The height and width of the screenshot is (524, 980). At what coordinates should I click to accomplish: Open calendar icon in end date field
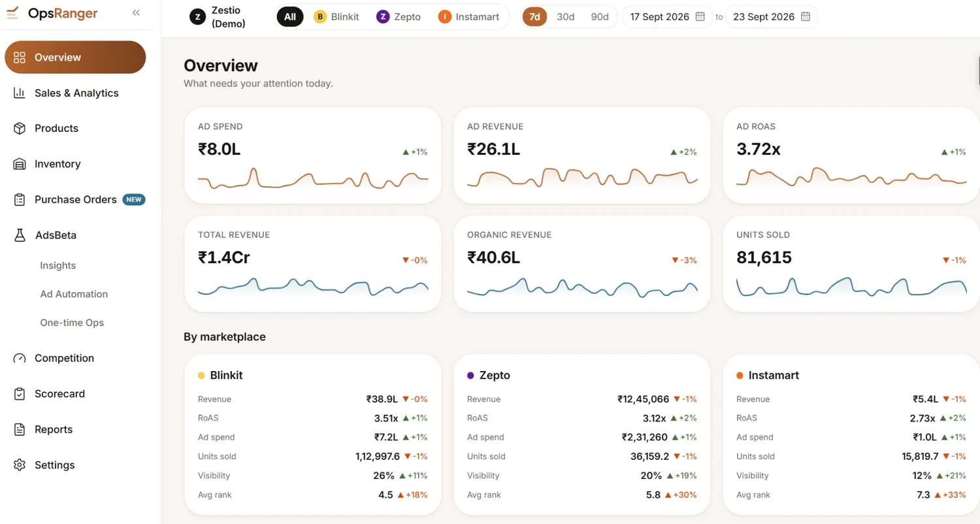[806, 17]
